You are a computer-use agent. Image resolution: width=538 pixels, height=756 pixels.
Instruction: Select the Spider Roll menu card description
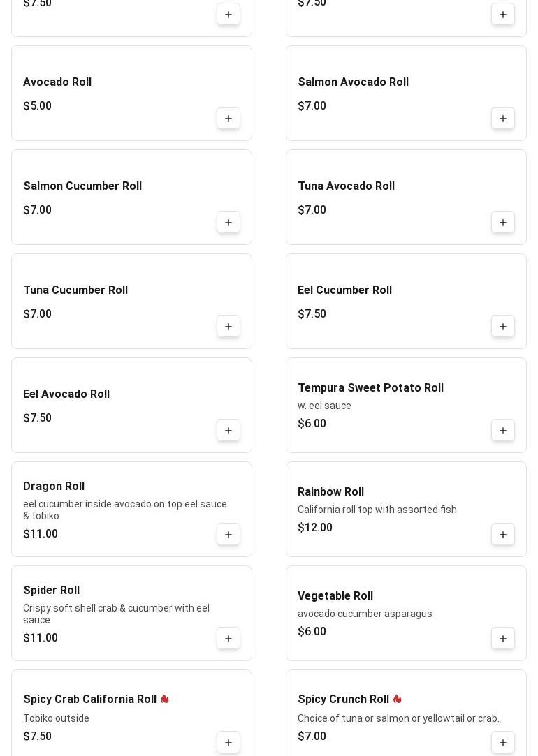pos(116,614)
